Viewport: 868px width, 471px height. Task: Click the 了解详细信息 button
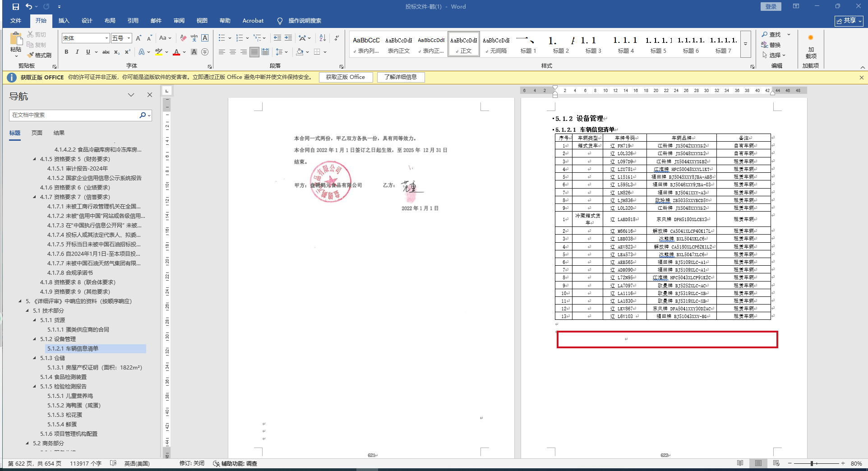pos(401,77)
